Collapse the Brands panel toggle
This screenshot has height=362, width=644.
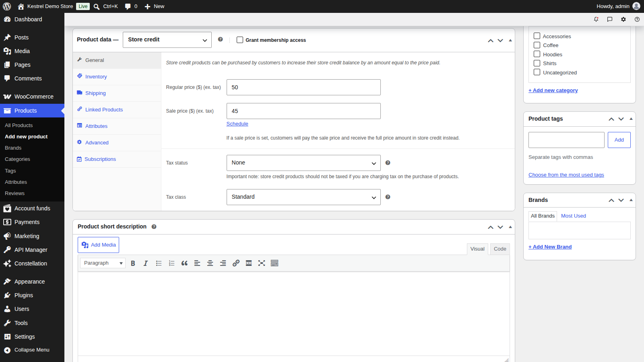[631, 200]
